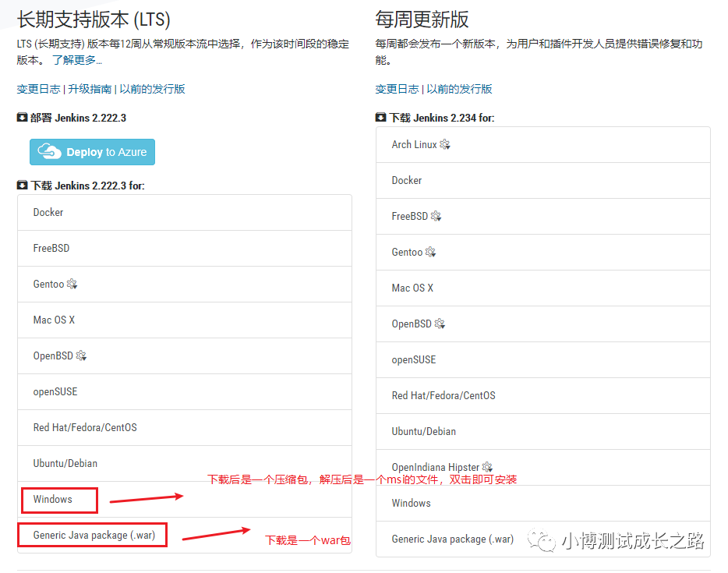
Task: Click gear icon next to LTS OpenBSD
Action: 81,355
